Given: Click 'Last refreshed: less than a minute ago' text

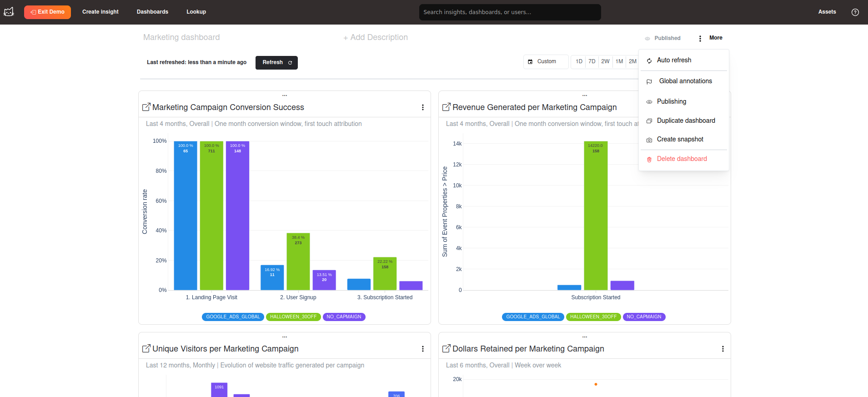Looking at the screenshot, I should (x=196, y=62).
